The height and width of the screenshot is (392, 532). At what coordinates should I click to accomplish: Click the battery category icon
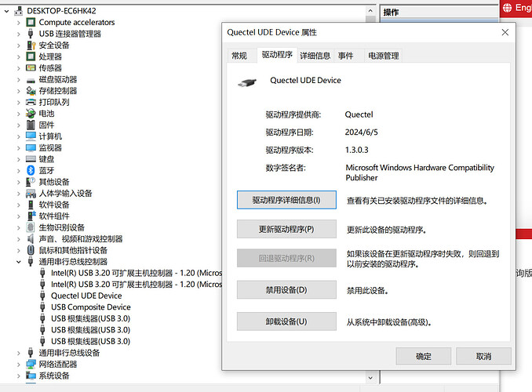coord(31,114)
